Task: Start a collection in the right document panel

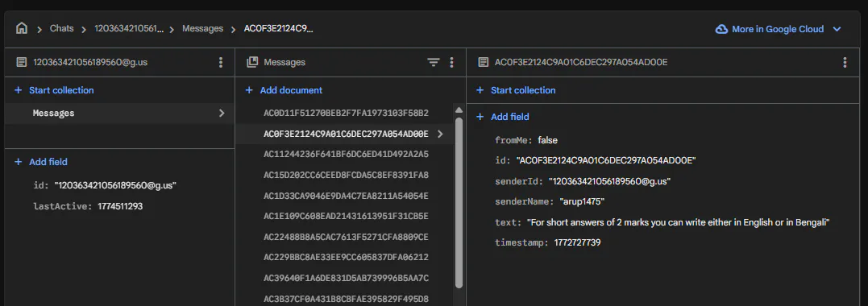Action: (516, 90)
